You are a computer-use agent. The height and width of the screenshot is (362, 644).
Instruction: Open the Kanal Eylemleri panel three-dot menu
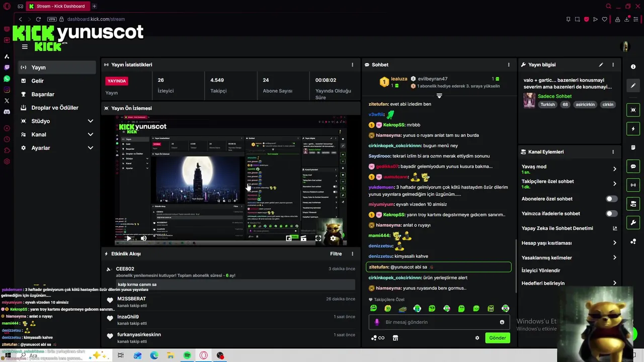click(x=613, y=152)
